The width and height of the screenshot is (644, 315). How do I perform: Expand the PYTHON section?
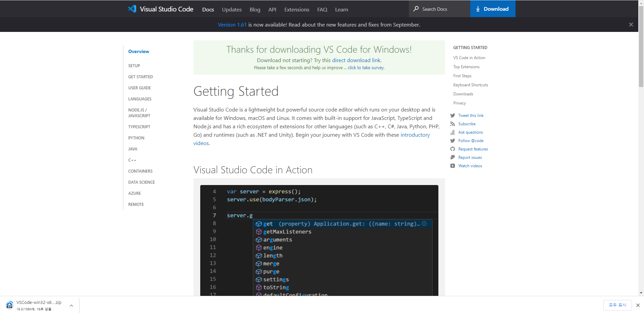point(136,138)
